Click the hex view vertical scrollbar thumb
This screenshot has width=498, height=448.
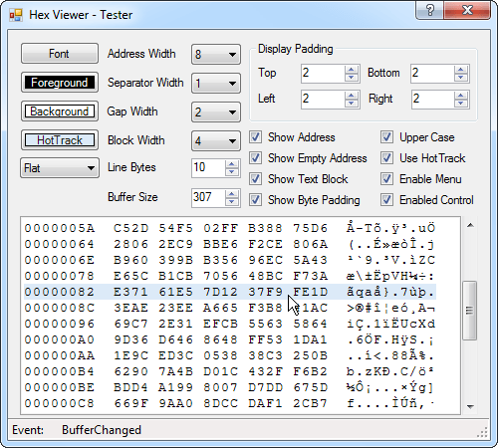click(x=470, y=311)
